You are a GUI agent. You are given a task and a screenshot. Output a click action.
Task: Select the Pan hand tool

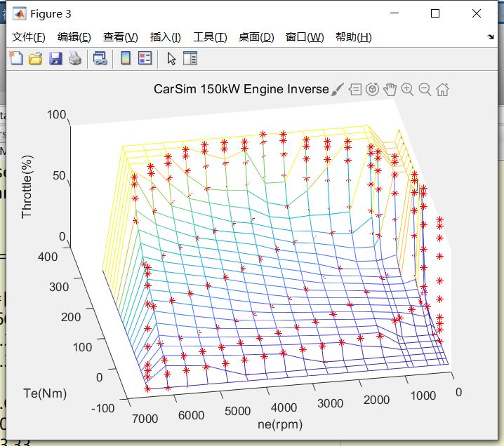coord(390,89)
